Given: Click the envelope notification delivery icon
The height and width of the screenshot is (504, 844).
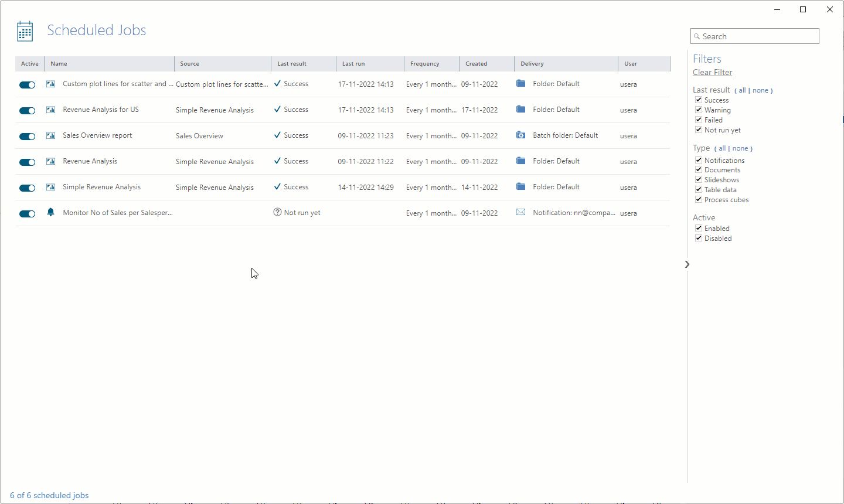Looking at the screenshot, I should pos(520,212).
